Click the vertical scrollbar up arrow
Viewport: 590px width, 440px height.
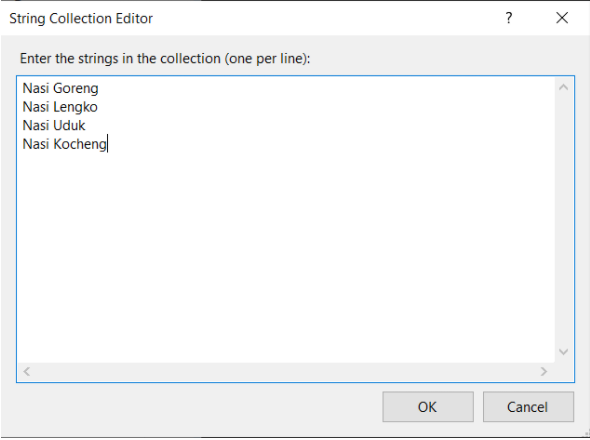click(563, 87)
